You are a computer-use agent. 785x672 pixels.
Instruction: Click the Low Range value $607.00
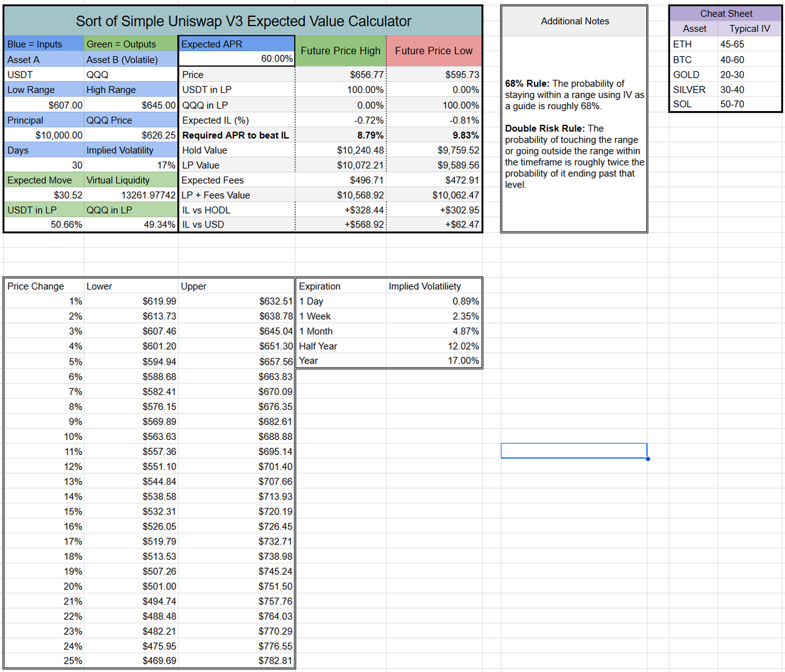point(44,105)
